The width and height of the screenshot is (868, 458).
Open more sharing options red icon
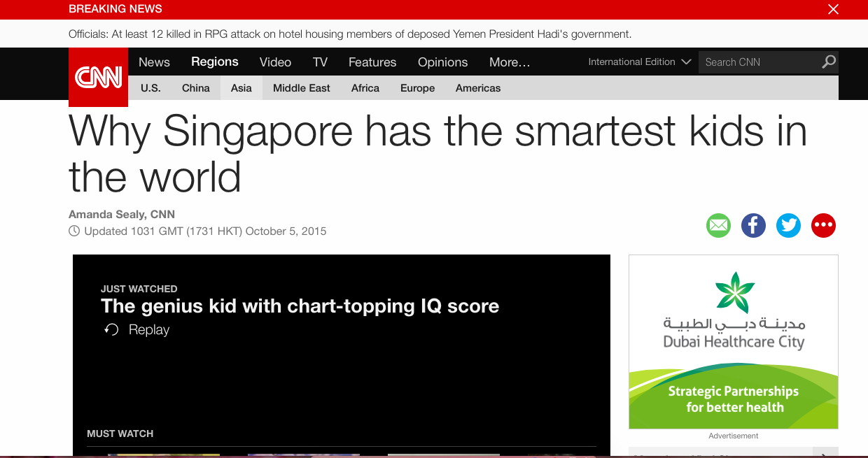pos(823,225)
